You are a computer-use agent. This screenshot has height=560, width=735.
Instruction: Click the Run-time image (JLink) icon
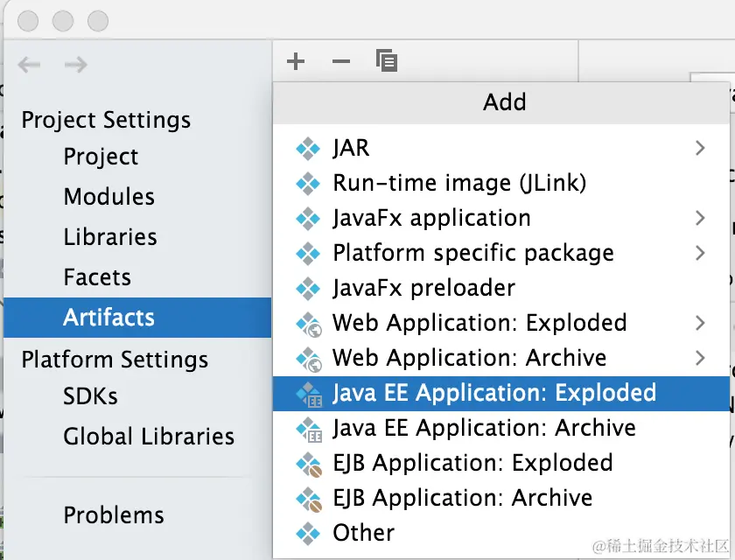(308, 183)
